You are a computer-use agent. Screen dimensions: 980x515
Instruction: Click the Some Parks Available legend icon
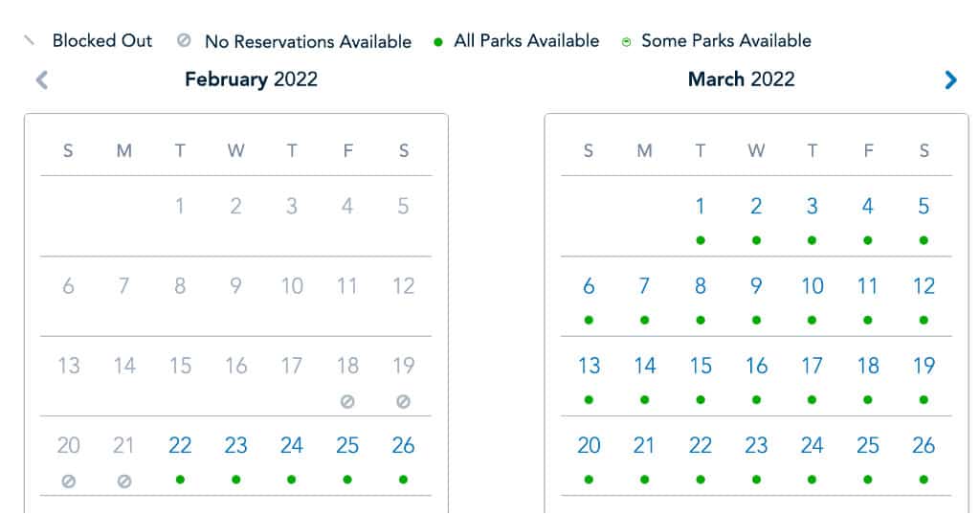point(626,42)
